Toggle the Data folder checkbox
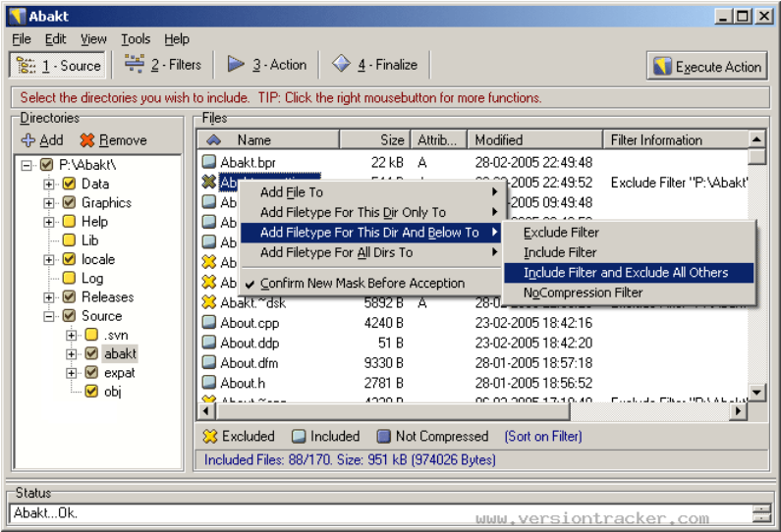781x532 pixels. (x=69, y=184)
